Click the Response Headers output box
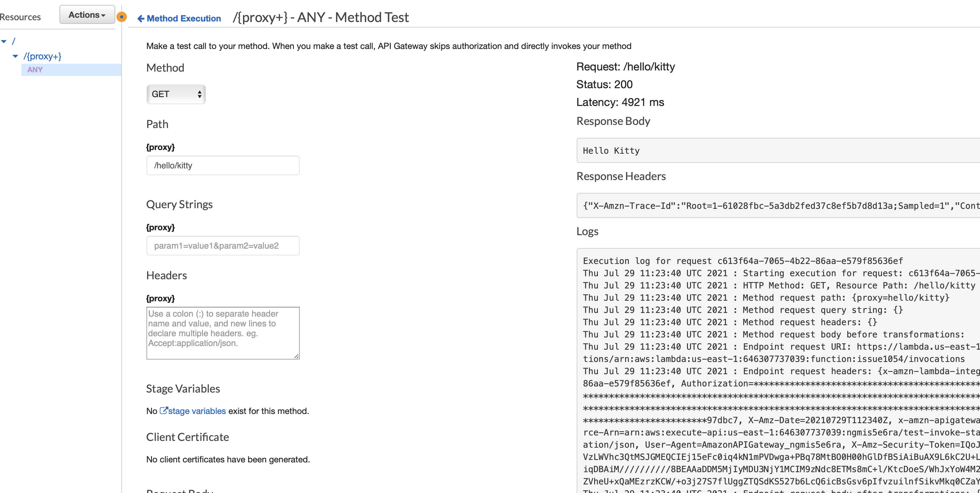The height and width of the screenshot is (493, 980). point(761,206)
